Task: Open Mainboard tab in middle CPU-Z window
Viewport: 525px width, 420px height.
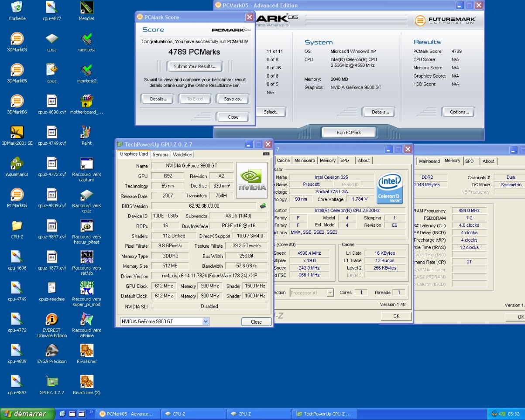Action: (305, 160)
